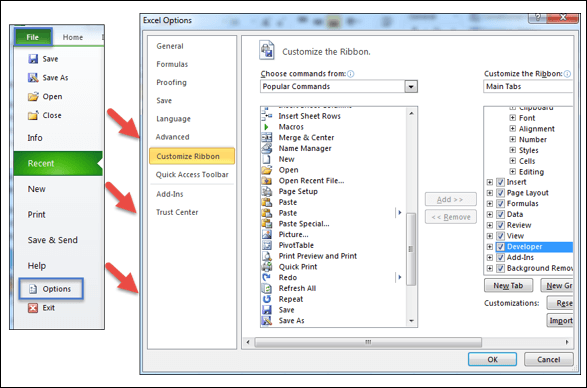Select the Refresh All command icon
Screen dimensions: 587x388
[267, 288]
